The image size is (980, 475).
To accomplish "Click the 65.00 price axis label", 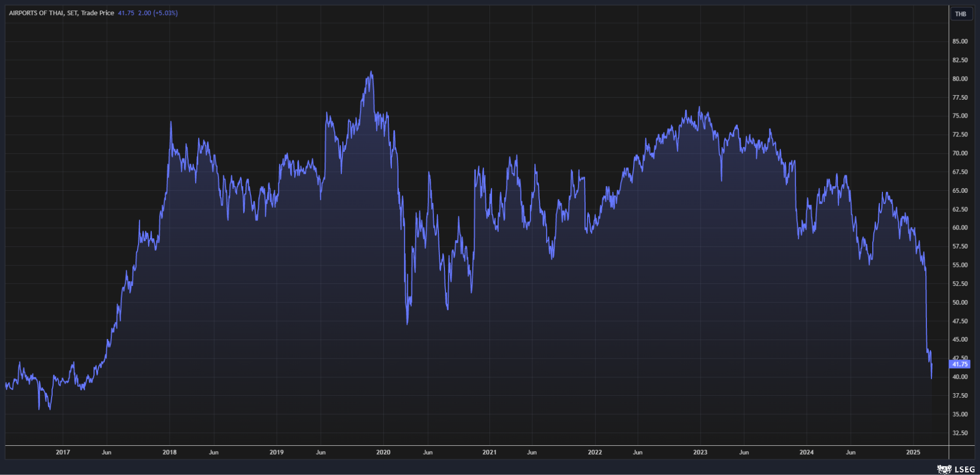I will (960, 190).
